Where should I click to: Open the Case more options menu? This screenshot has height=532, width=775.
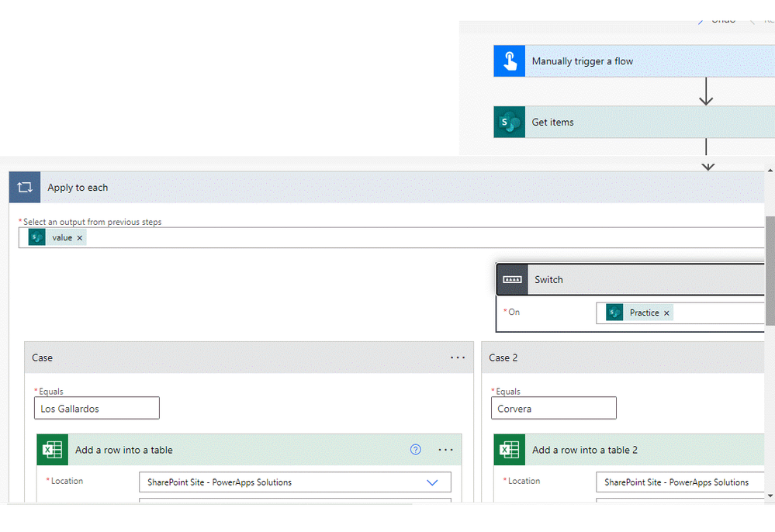[x=458, y=358]
